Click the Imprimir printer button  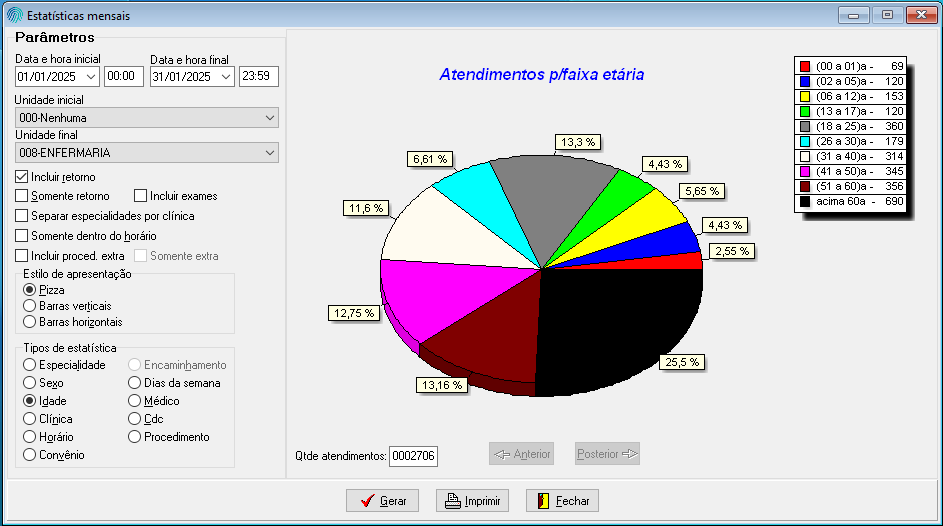point(472,501)
